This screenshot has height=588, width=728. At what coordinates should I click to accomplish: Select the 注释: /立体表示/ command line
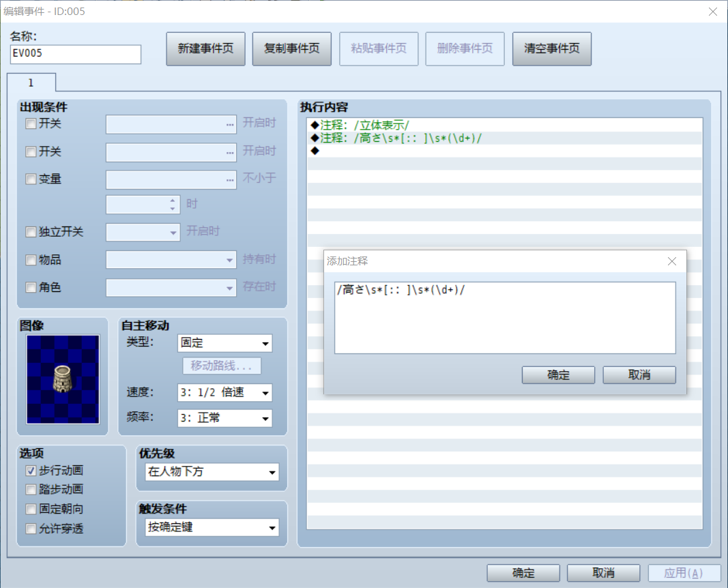[505, 126]
